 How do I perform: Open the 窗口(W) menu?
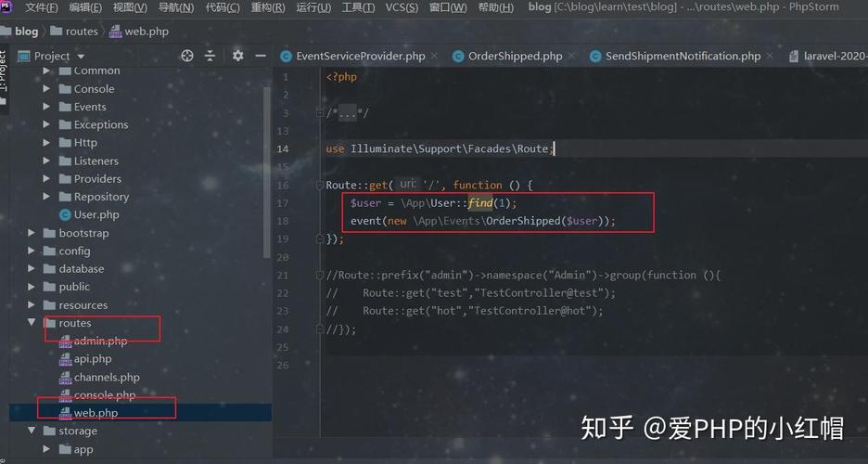(x=448, y=7)
